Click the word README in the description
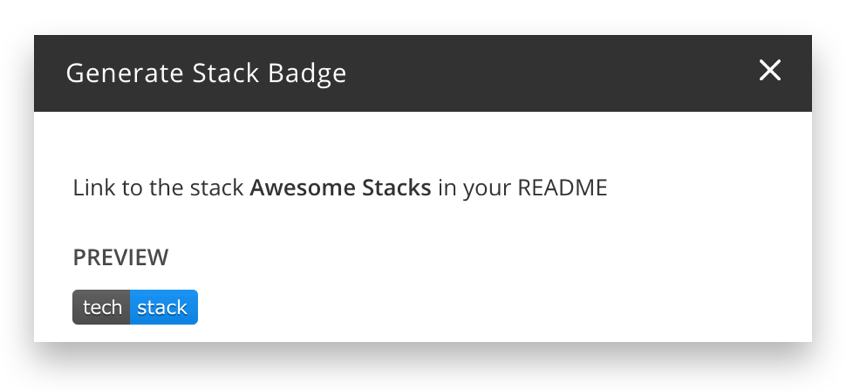858x392 pixels. pyautogui.click(x=562, y=188)
